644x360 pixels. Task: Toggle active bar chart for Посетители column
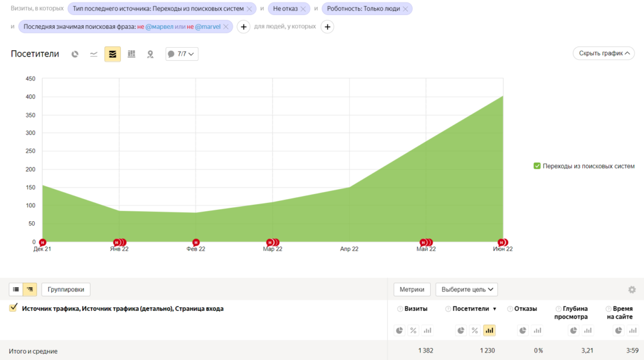(489, 330)
